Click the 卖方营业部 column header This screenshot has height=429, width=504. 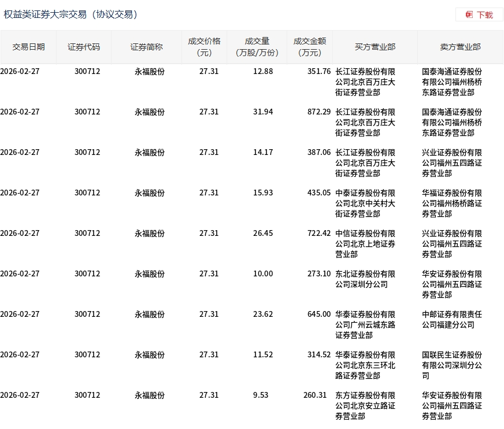coord(460,47)
